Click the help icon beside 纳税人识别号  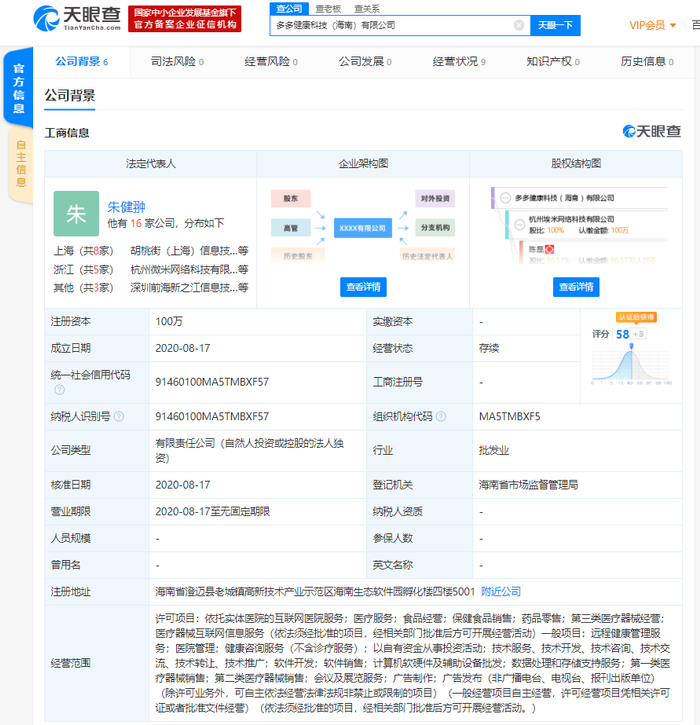[119, 416]
